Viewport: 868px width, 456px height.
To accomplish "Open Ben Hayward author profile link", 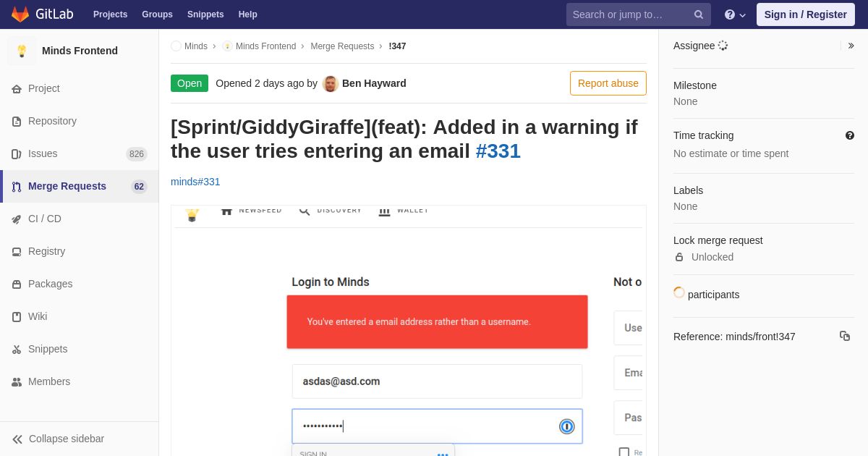I will 374,83.
